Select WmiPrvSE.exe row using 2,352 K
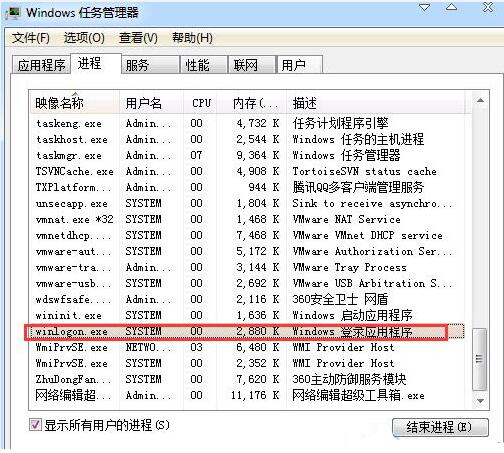 247,363
